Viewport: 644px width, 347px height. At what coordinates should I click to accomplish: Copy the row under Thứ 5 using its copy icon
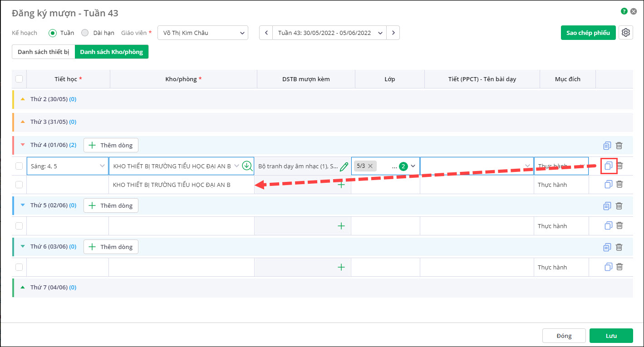609,226
